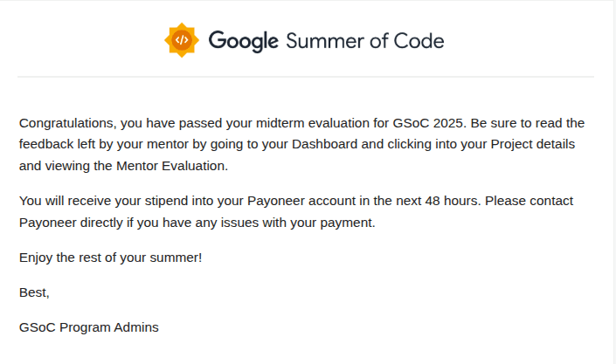The image size is (616, 364).
Task: Click the orange Summer of Code sun logo
Action: coord(182,40)
